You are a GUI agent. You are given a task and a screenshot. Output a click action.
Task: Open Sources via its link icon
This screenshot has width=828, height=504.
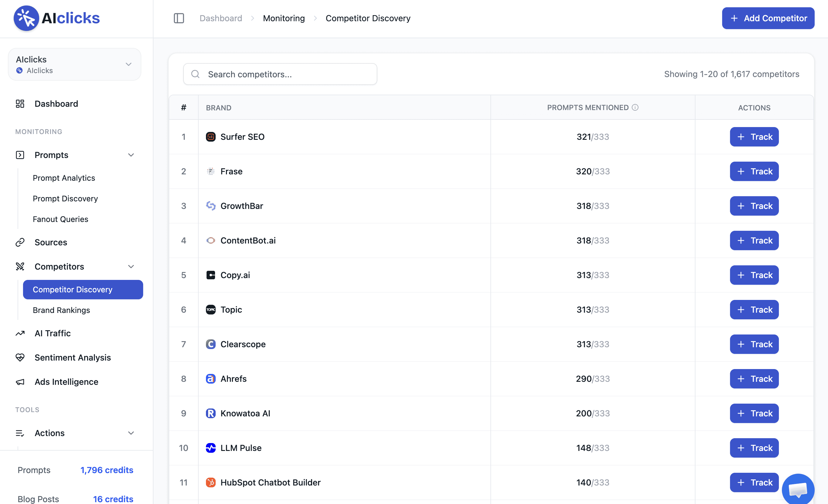click(20, 242)
